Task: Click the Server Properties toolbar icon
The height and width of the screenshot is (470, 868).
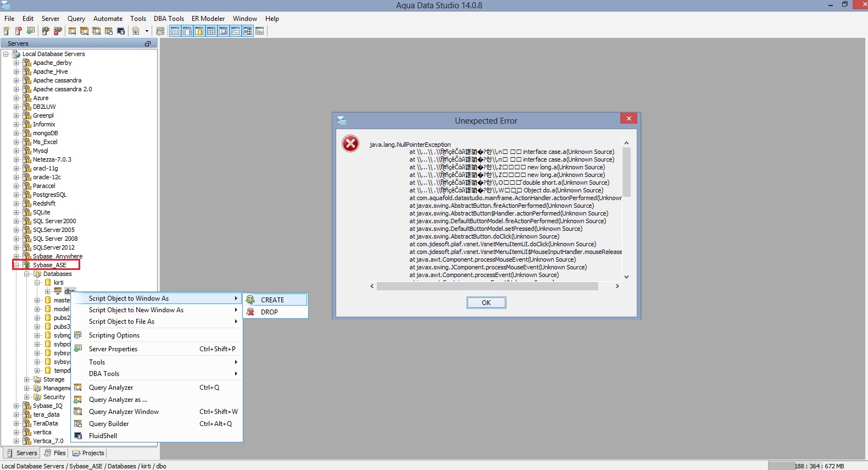Action: [x=31, y=31]
